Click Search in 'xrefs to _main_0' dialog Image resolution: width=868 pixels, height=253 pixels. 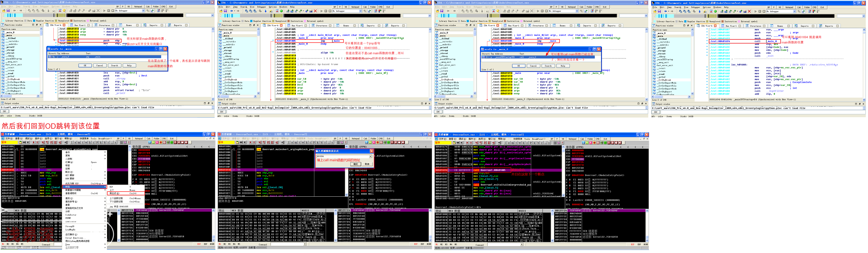[548, 66]
